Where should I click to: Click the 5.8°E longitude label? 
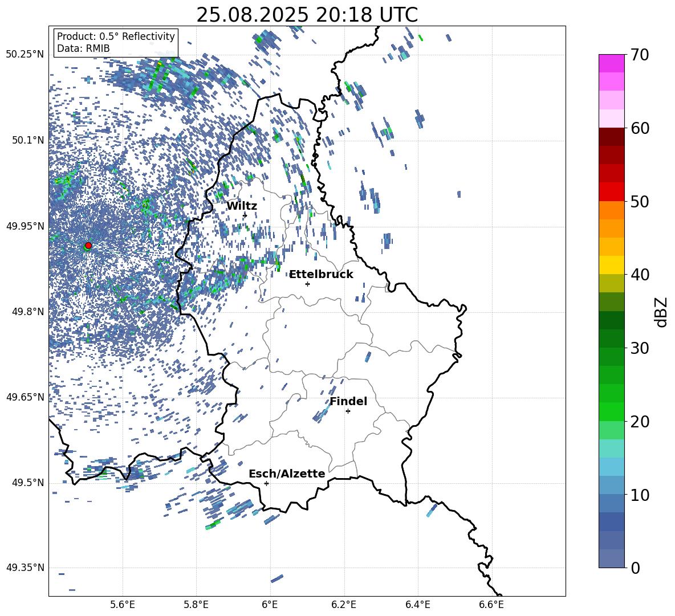tap(196, 605)
